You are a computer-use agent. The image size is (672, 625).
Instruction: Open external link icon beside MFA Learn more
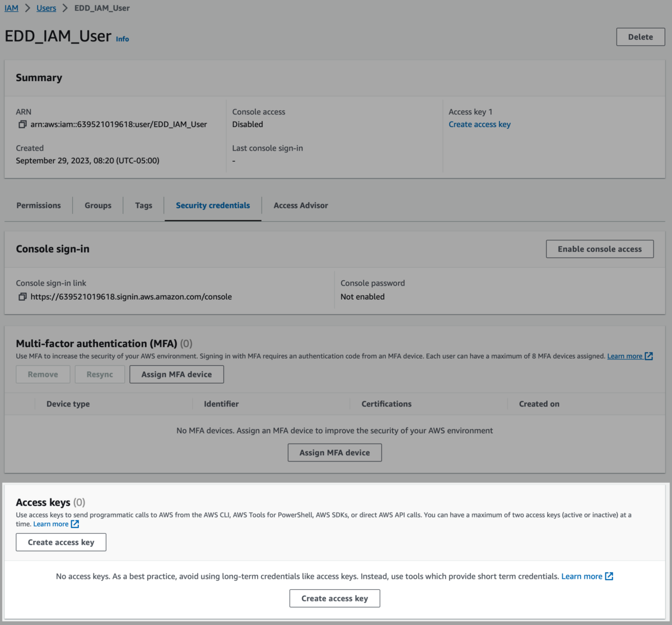tap(648, 356)
